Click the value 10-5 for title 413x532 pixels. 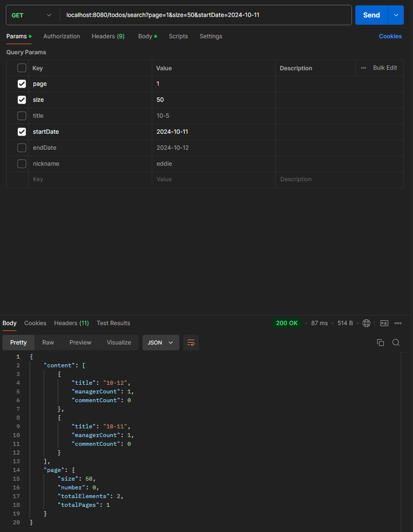(163, 116)
